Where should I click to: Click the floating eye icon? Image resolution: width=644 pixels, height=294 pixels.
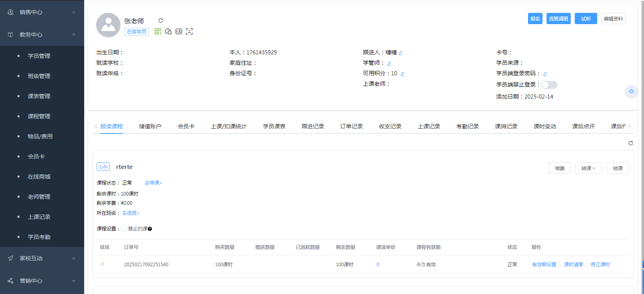pos(632,91)
